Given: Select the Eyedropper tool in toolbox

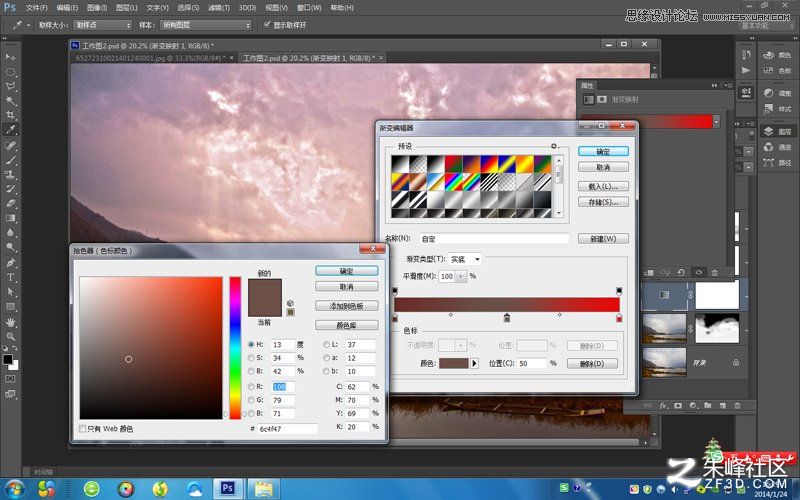Looking at the screenshot, I should (10, 130).
